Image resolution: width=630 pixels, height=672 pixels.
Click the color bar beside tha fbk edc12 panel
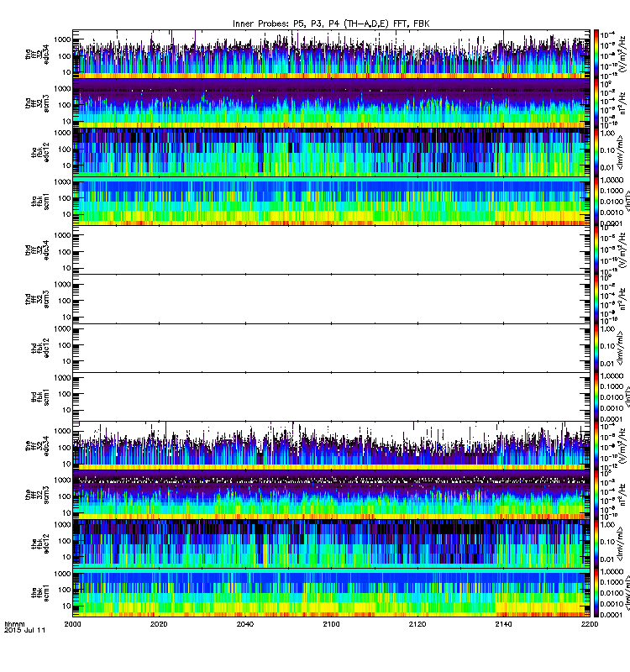(596, 152)
